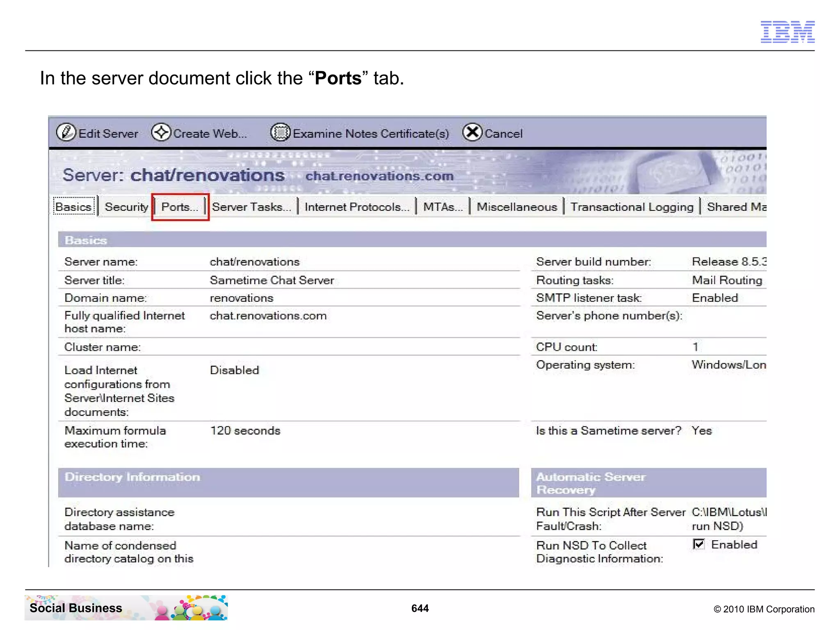Click the Cluster name label
The width and height of the screenshot is (840, 630).
tap(103, 347)
